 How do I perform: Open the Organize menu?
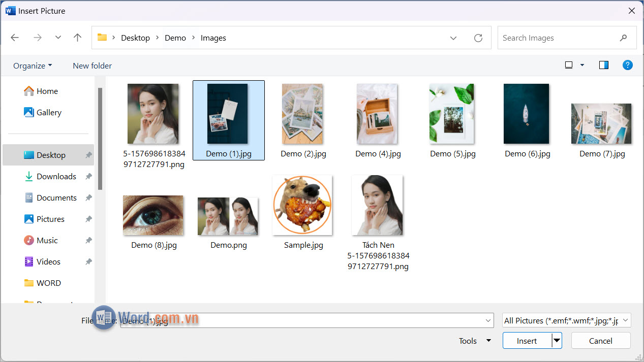tap(33, 65)
